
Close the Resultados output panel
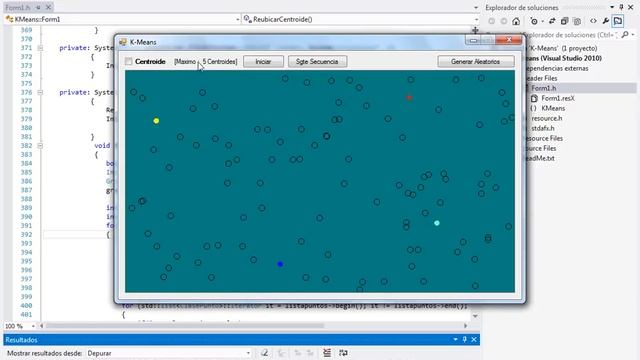pos(474,340)
